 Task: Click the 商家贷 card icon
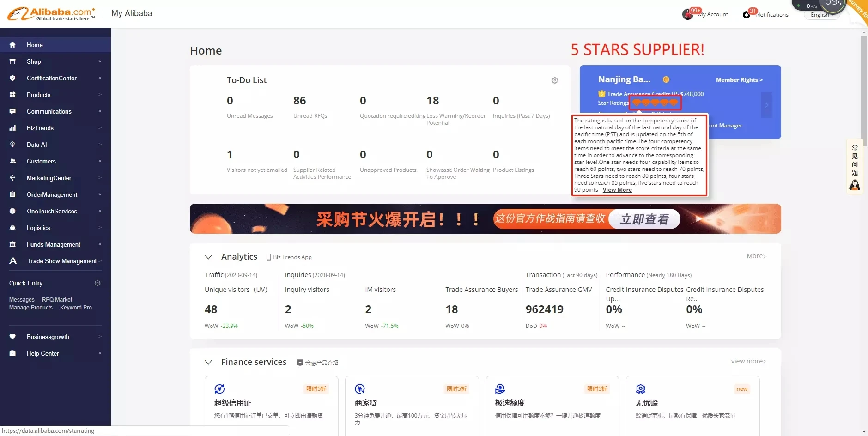pyautogui.click(x=360, y=389)
